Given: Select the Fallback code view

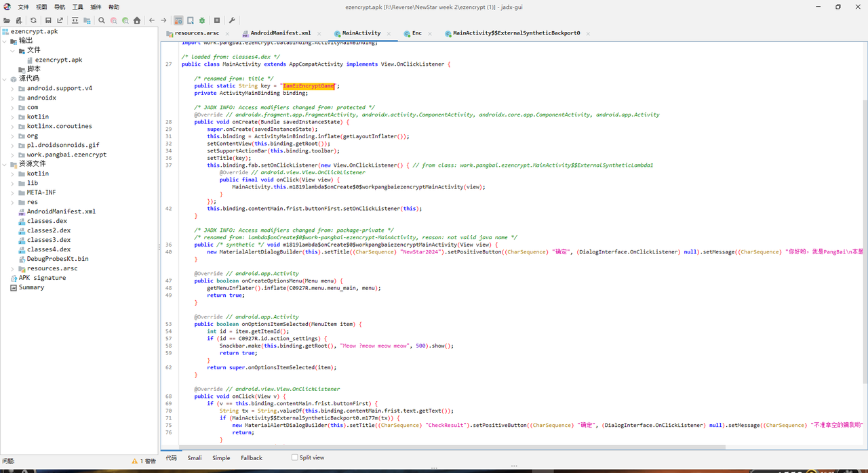Looking at the screenshot, I should (251, 457).
